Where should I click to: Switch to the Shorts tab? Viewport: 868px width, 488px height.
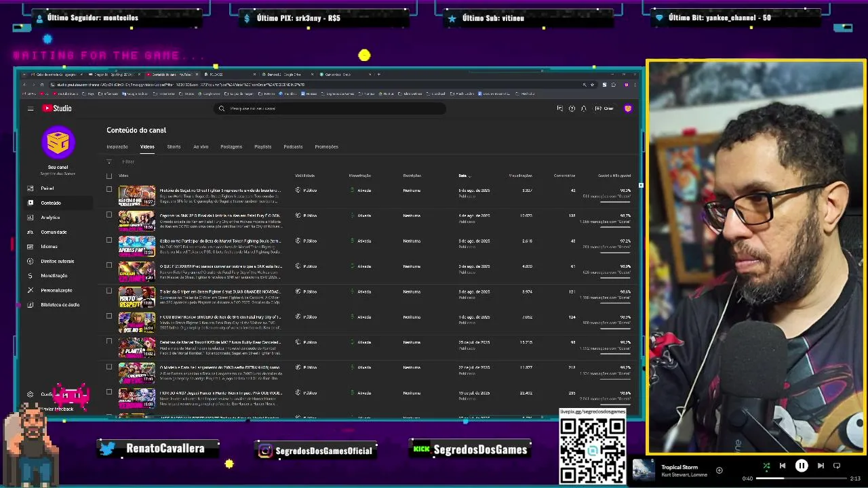[174, 146]
